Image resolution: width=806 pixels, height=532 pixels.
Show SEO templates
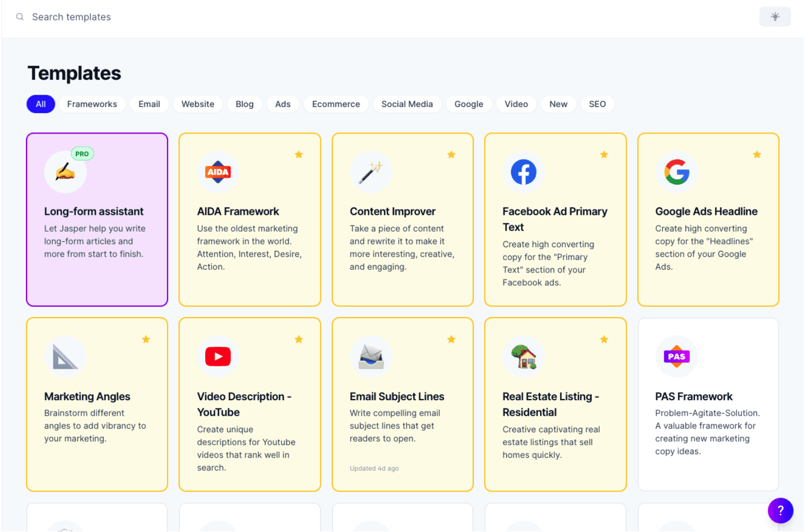click(x=597, y=104)
